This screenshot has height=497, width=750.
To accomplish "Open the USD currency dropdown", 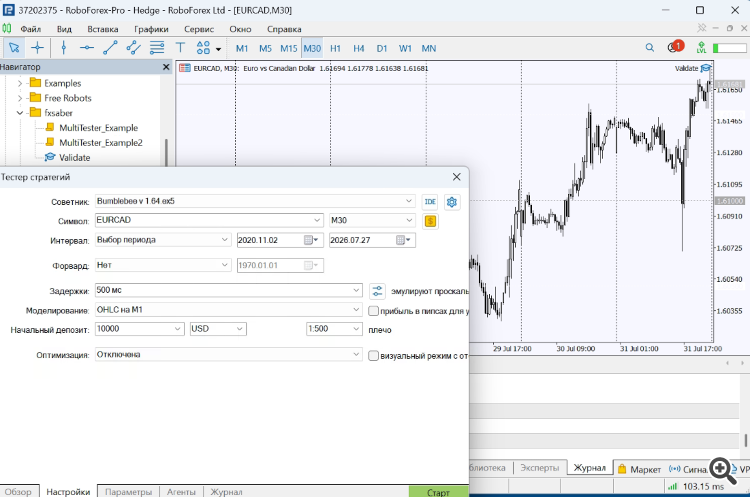I will coord(240,329).
